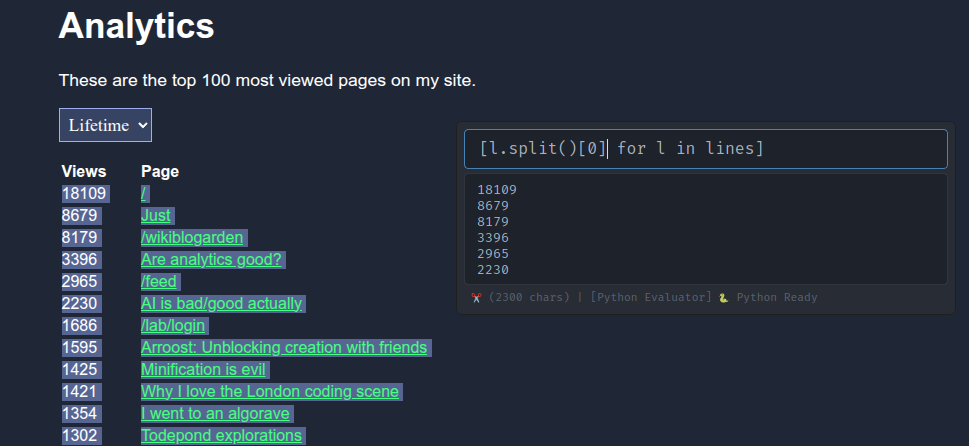Viewport: 969px width, 446px height.
Task: Click the Python snake icon
Action: coord(724,298)
